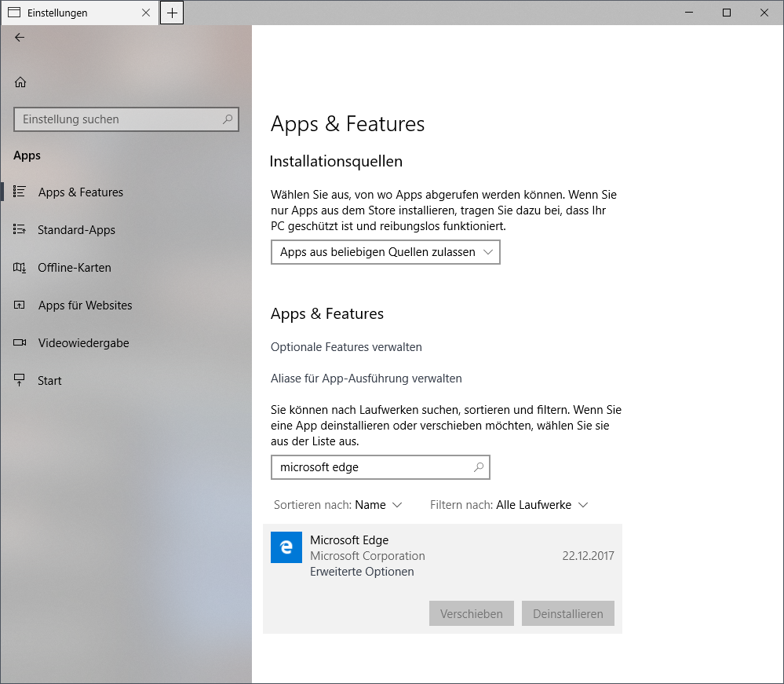
Task: Click the magnifier in Einstellung suchen
Action: (228, 119)
